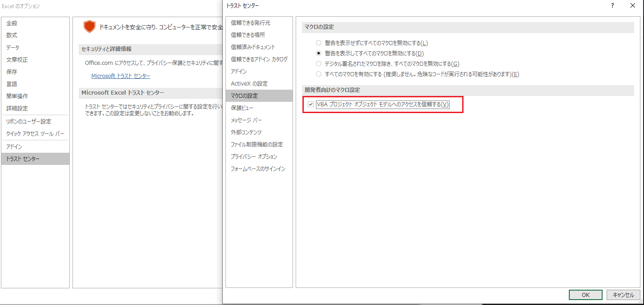Viewport: 644px width, 305px height.
Task: Open ActiveX の設定 category
Action: click(x=259, y=83)
